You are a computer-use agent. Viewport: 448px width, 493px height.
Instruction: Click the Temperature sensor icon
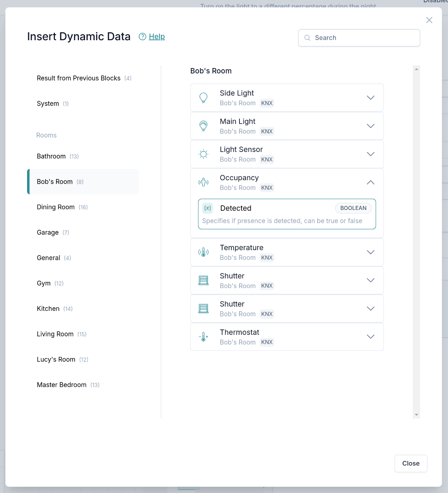click(203, 252)
